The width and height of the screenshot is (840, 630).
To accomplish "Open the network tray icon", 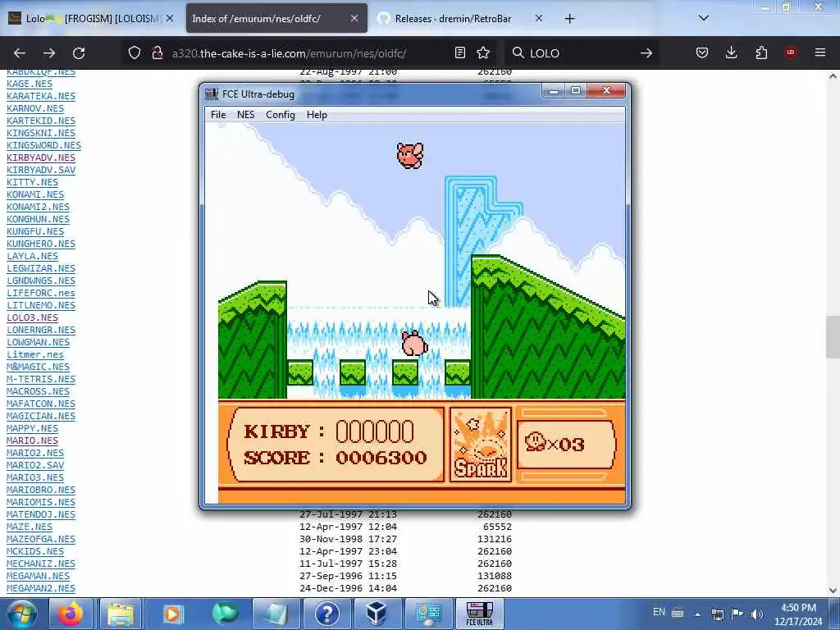I will pyautogui.click(x=717, y=614).
